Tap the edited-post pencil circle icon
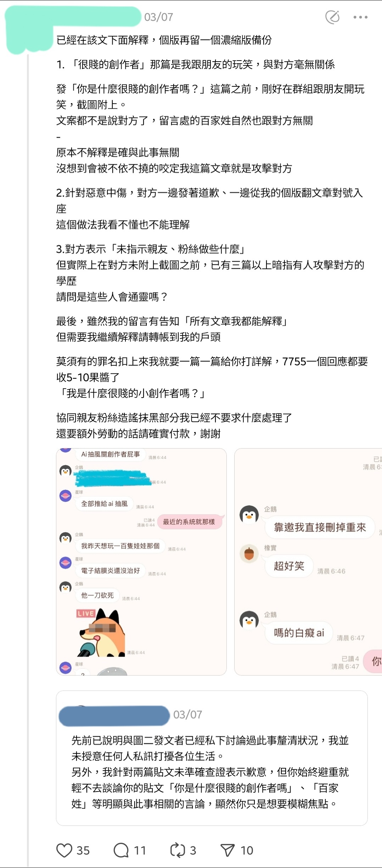The width and height of the screenshot is (382, 868). [x=332, y=17]
